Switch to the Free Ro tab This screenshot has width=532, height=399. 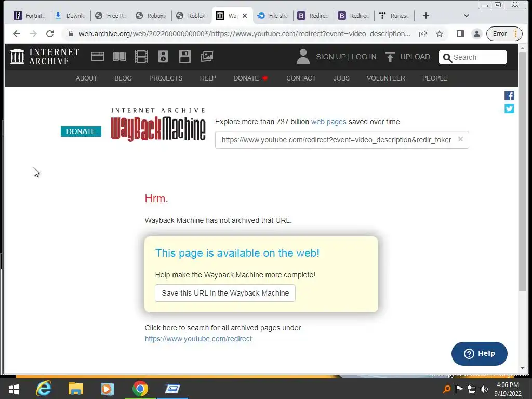111,16
